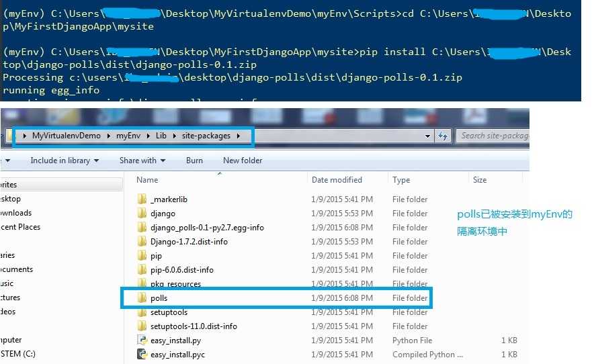Screen dimensions: 592x364
Task: Expand breadcrumb arrow after MyVirtualenvDemo
Action: coord(108,136)
